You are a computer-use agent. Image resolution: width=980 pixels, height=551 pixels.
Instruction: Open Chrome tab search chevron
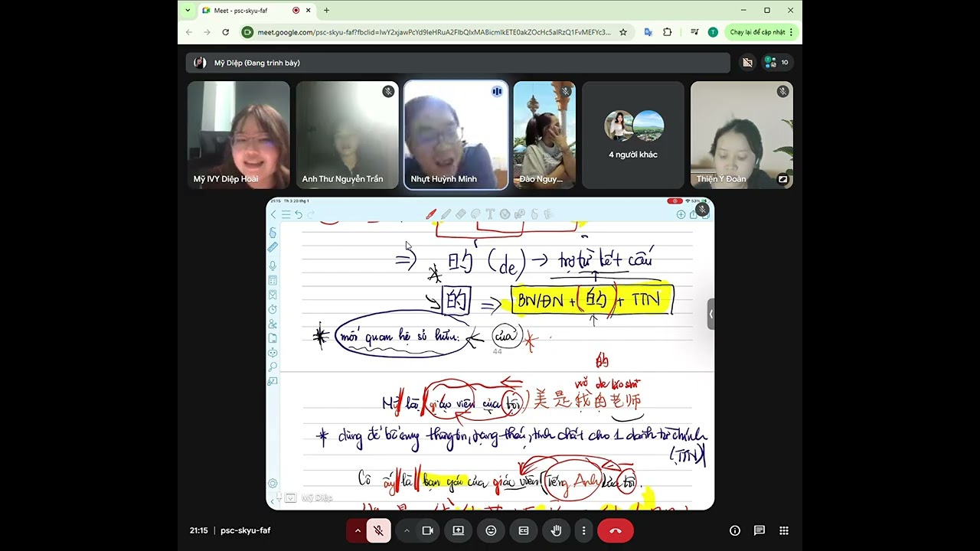click(x=188, y=11)
